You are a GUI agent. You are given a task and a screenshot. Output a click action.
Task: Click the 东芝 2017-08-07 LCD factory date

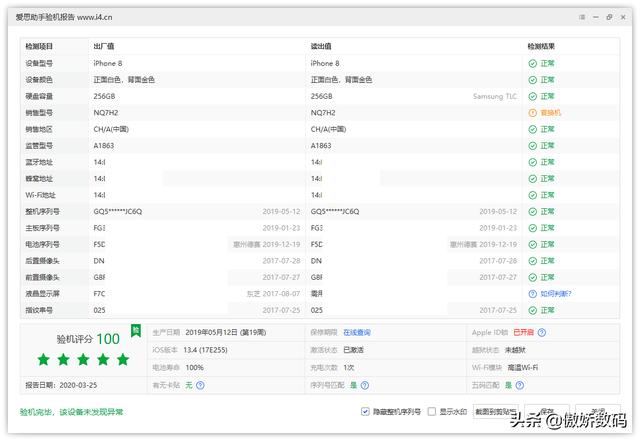click(x=273, y=294)
